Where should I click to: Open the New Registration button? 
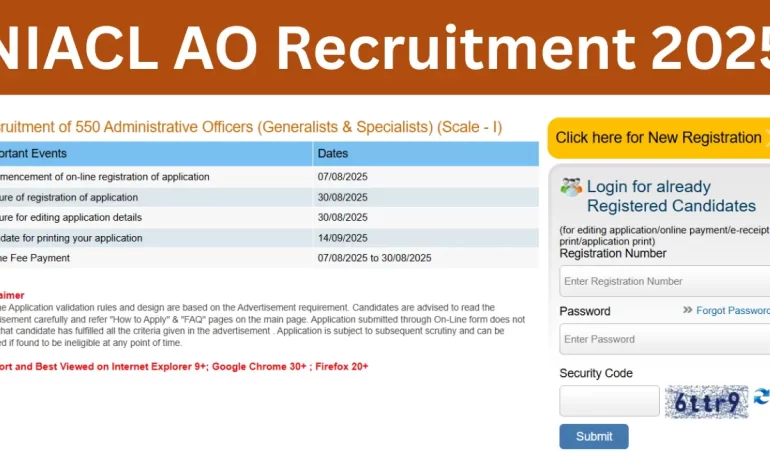point(658,138)
